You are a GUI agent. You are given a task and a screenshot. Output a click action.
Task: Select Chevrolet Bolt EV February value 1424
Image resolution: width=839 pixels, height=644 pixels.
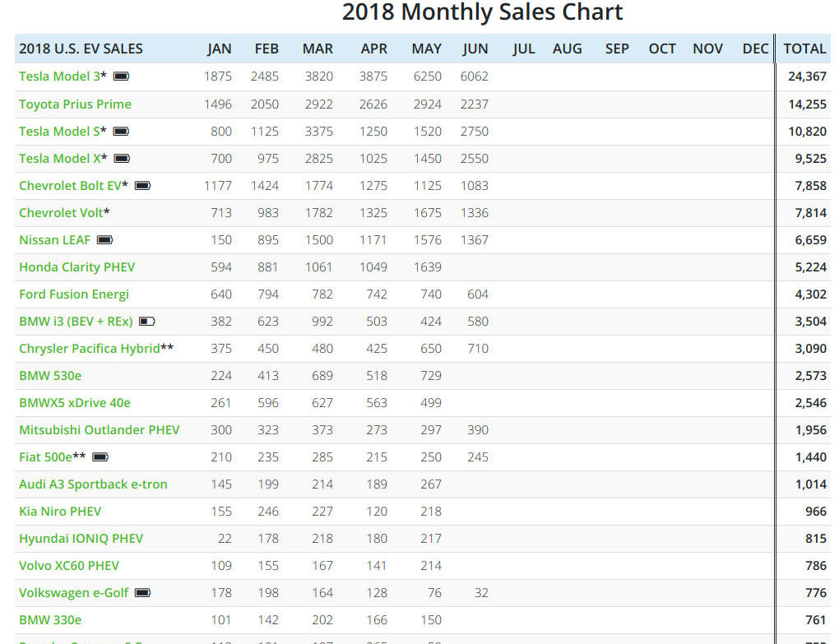click(264, 186)
